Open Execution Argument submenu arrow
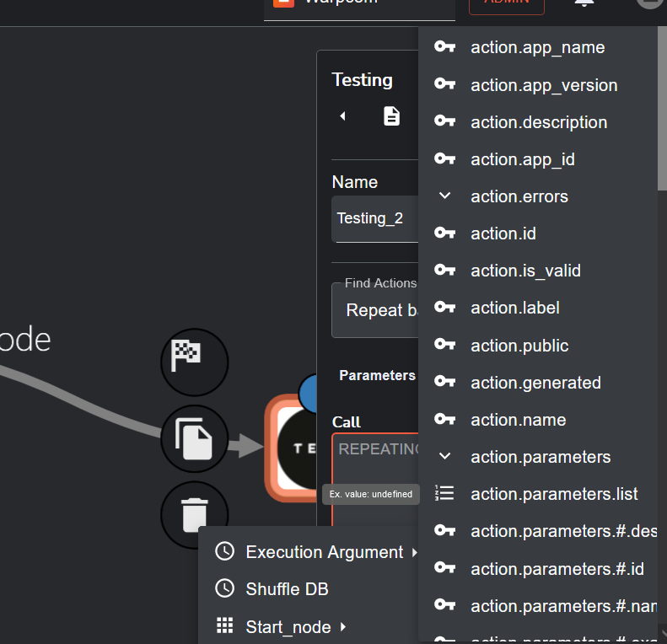The width and height of the screenshot is (667, 644). tap(415, 553)
